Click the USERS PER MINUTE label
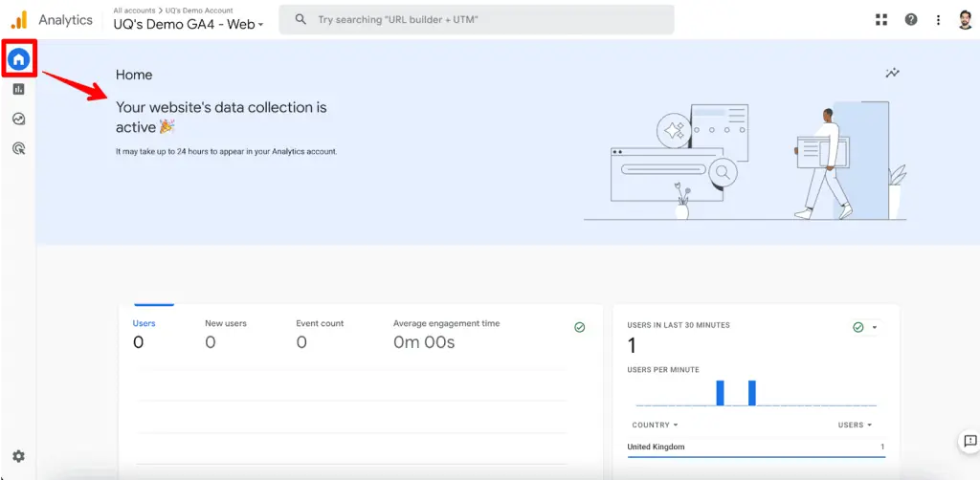Screen dimensions: 980x480 [x=663, y=369]
